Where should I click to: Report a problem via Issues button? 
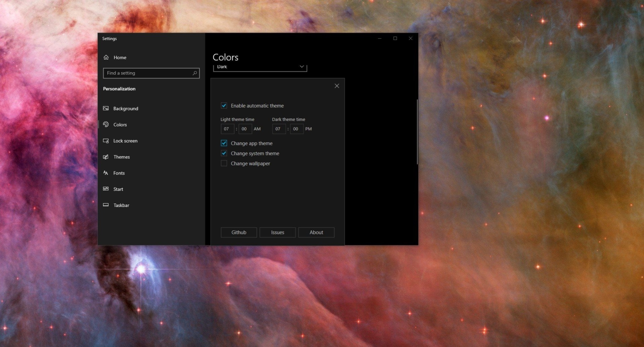click(x=277, y=232)
